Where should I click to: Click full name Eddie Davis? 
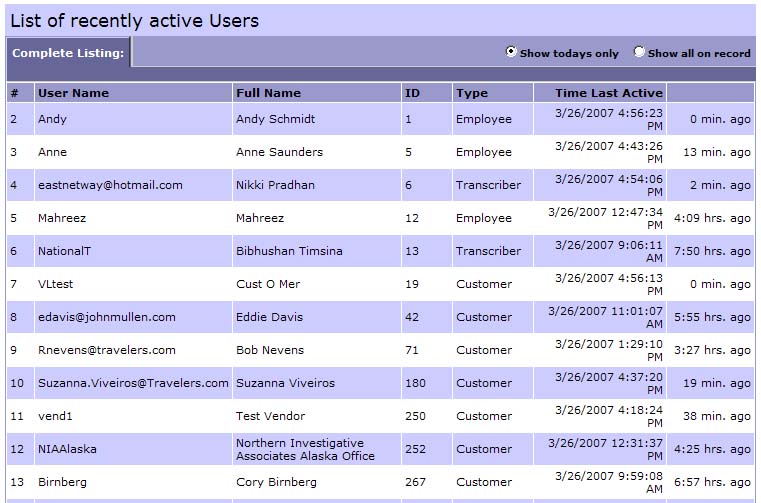tap(269, 317)
